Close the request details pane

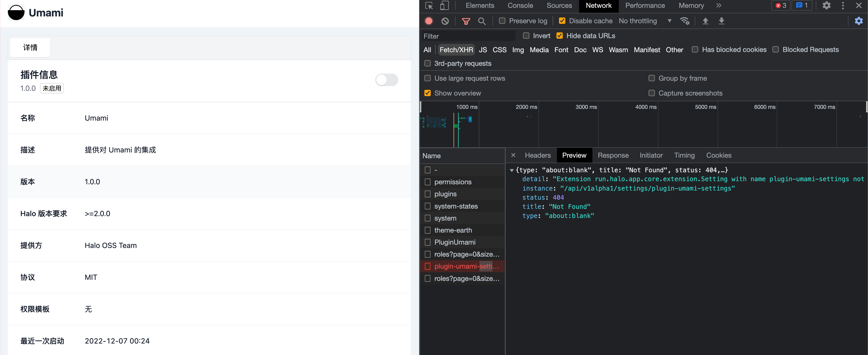click(513, 155)
